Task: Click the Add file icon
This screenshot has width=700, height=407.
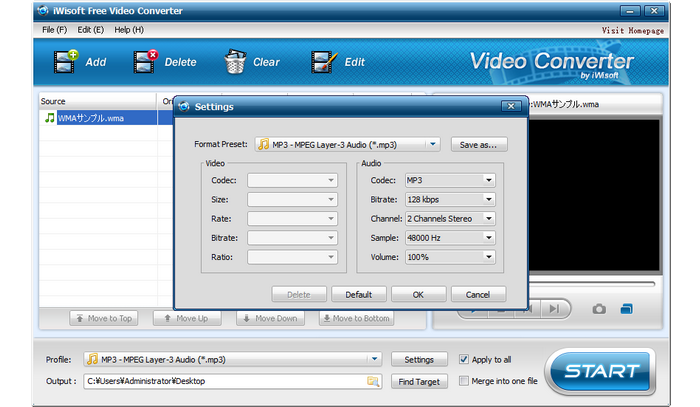Action: (66, 62)
